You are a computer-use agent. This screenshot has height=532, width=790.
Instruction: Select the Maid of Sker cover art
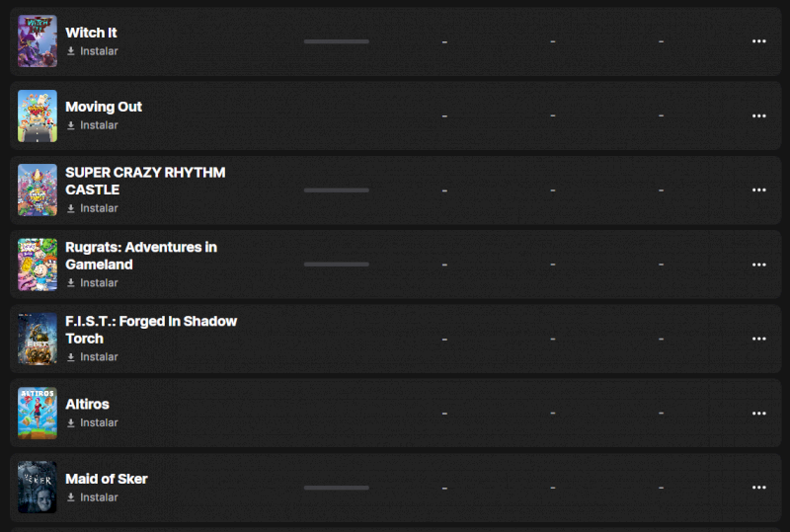38,488
